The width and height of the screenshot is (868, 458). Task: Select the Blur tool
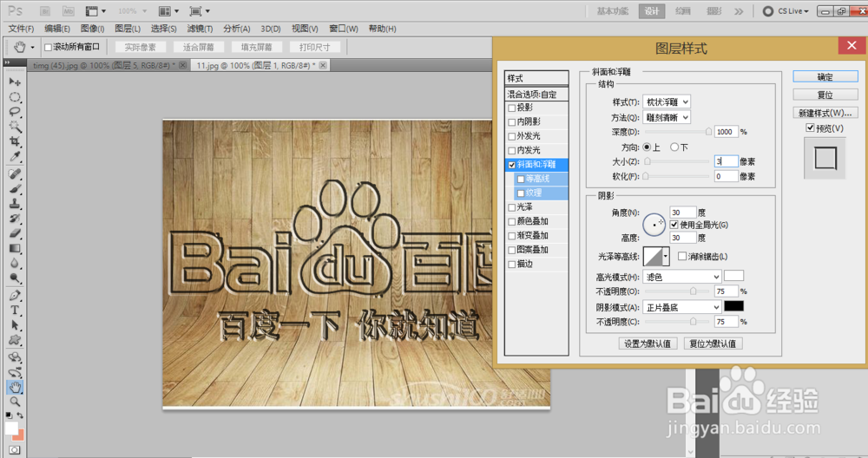pos(15,264)
